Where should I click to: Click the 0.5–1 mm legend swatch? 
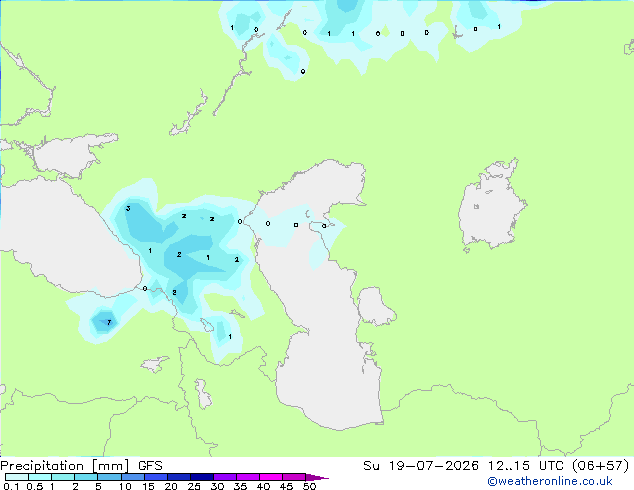(x=40, y=477)
